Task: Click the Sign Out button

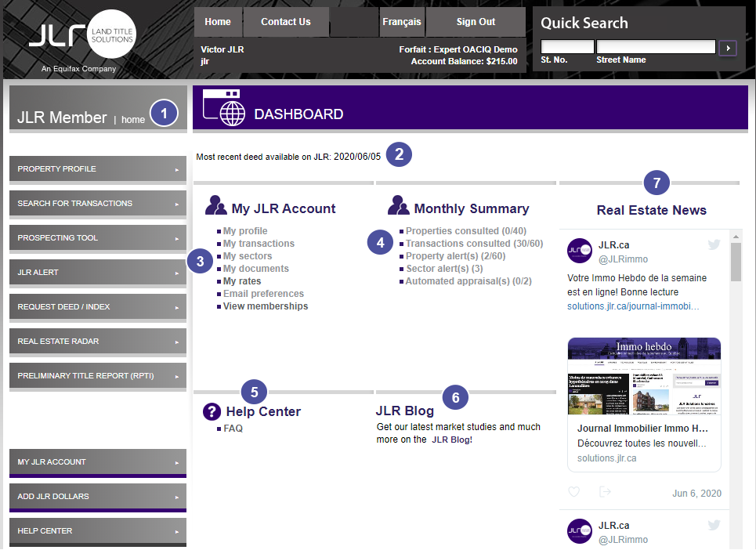Action: (x=476, y=22)
